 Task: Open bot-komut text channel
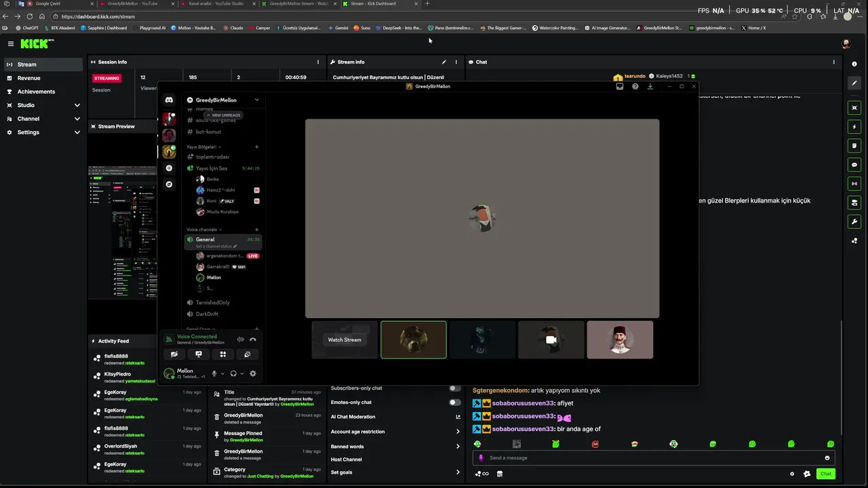(x=209, y=131)
